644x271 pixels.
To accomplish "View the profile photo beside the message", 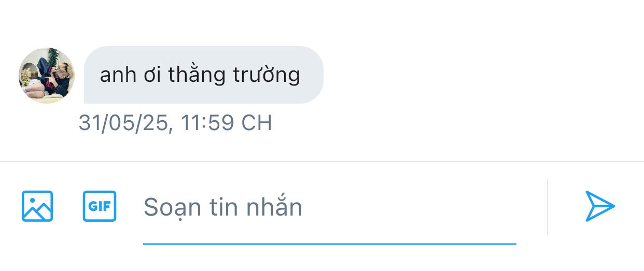I will 47,76.
